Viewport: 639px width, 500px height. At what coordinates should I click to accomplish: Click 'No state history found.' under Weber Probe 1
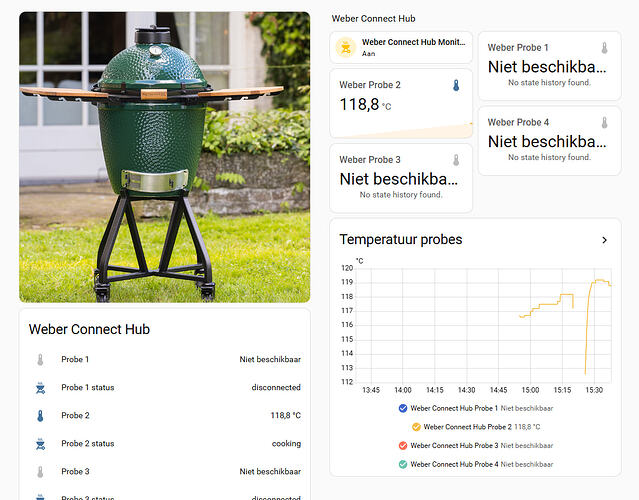pos(549,83)
